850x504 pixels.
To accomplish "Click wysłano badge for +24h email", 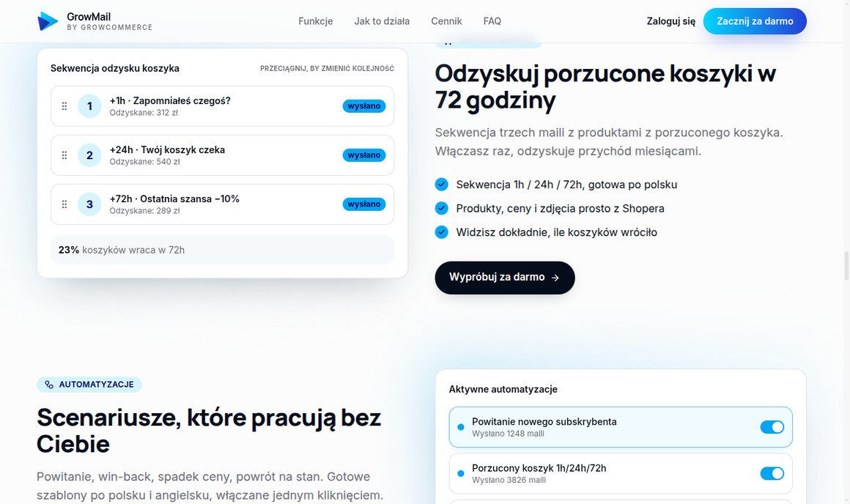I will pos(363,155).
